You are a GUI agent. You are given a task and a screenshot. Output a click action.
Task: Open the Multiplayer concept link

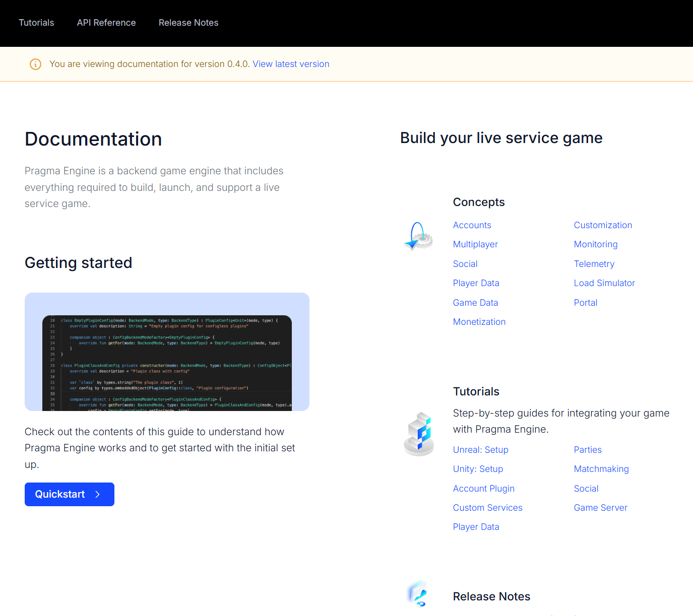475,244
